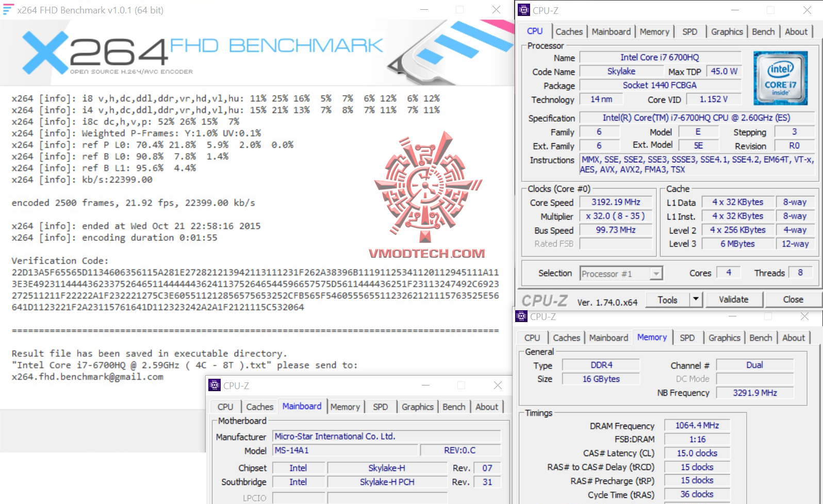Minimize the Memory CPU-Z window

[733, 316]
